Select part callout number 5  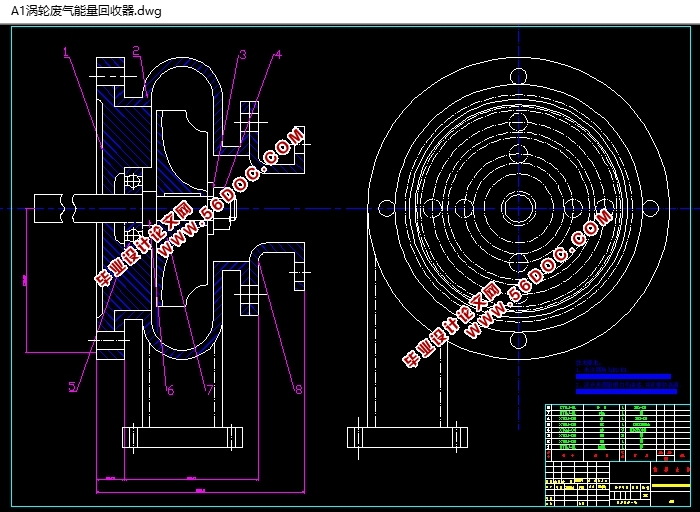[x=72, y=386]
